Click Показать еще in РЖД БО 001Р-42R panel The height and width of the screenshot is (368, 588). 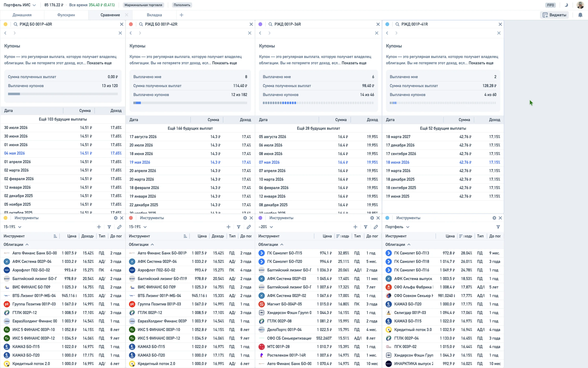tap(224, 63)
